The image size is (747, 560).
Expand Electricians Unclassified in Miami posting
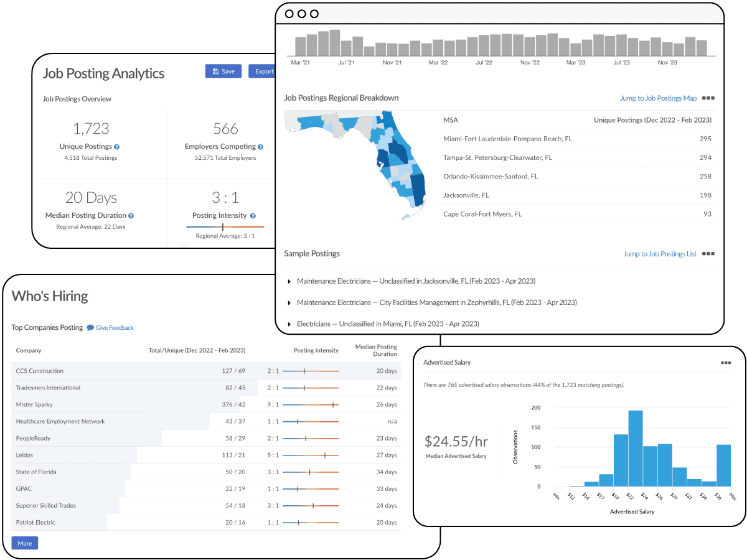click(289, 324)
